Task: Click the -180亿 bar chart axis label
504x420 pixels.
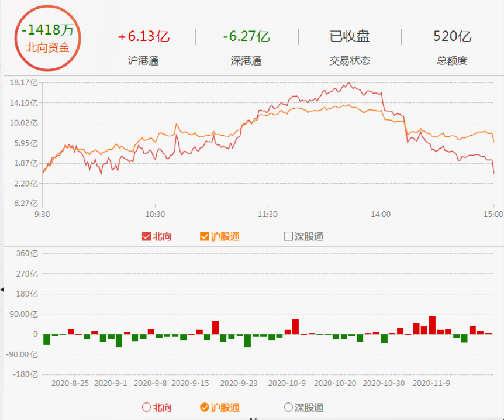Action: click(25, 374)
